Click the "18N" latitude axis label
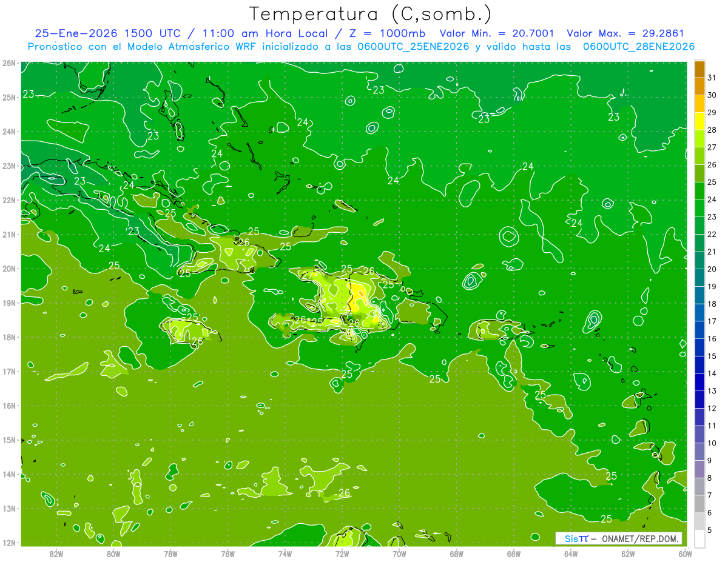 tap(8, 337)
